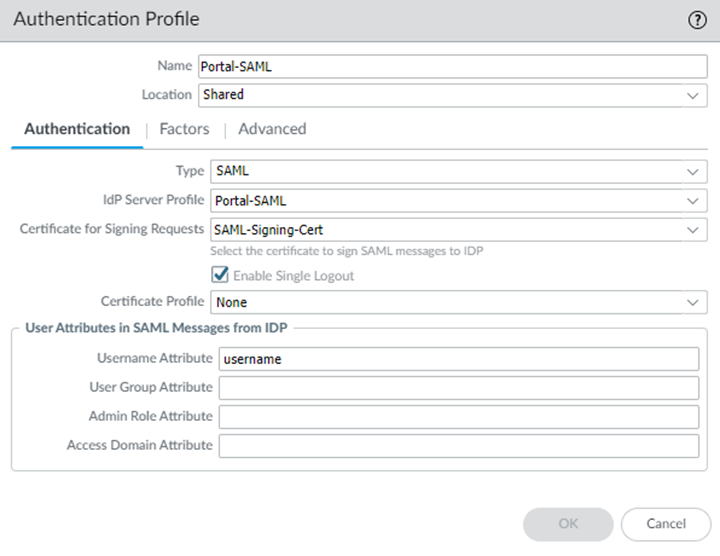The width and height of the screenshot is (720, 556).
Task: Click the Cancel button
Action: 665,524
